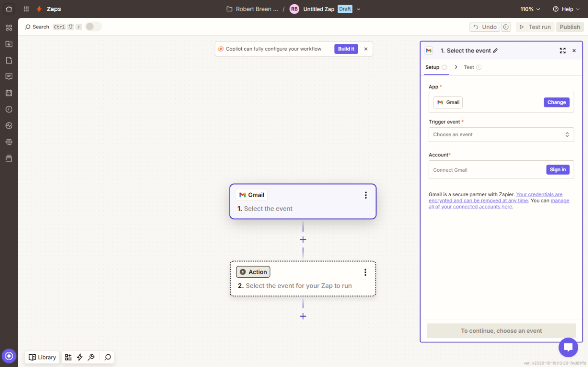Open version history clock next to Undo
Viewport: 588px width, 367px height.
(506, 27)
